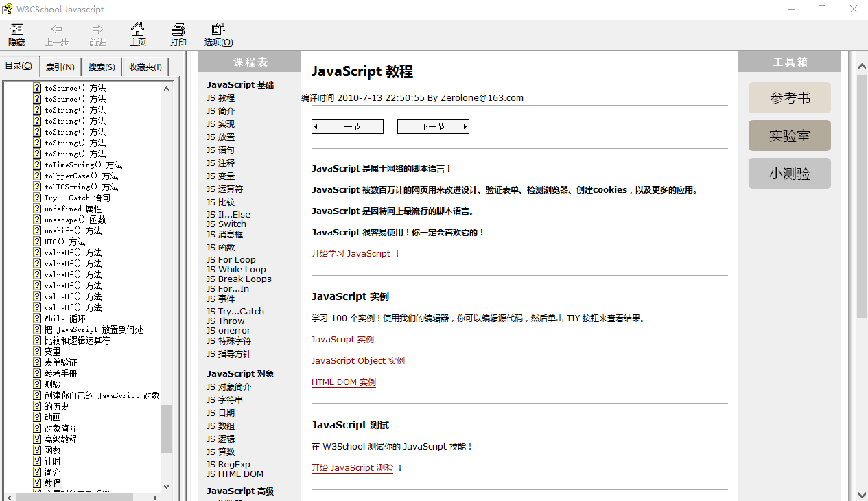
Task: Click the 实验室 button in the toolbox
Action: 789,135
